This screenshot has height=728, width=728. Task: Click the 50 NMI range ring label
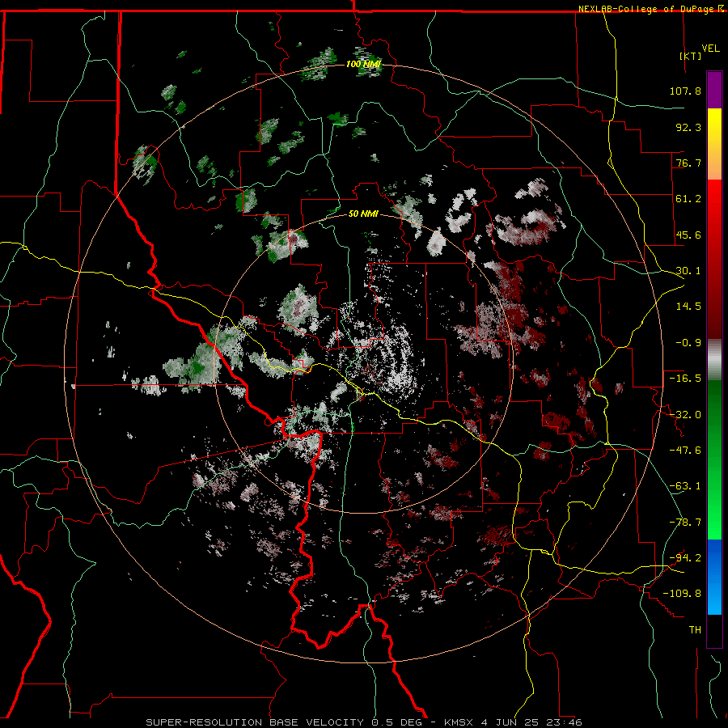pos(363,214)
